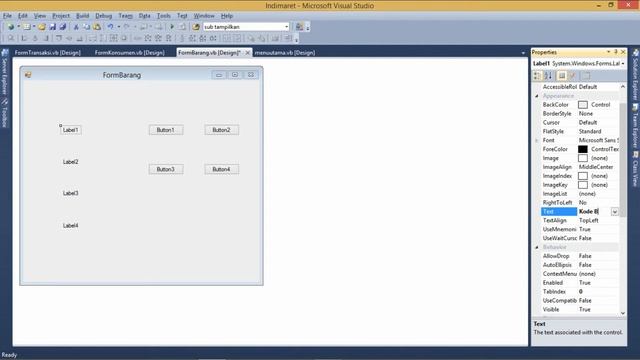Select Button1 on the form designer
Viewport: 640px width, 360px height.
tap(166, 130)
